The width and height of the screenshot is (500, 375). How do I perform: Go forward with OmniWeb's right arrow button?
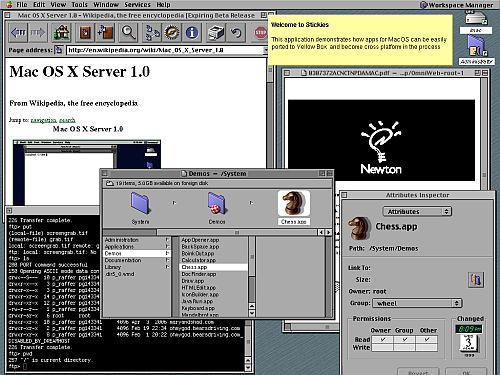click(38, 33)
